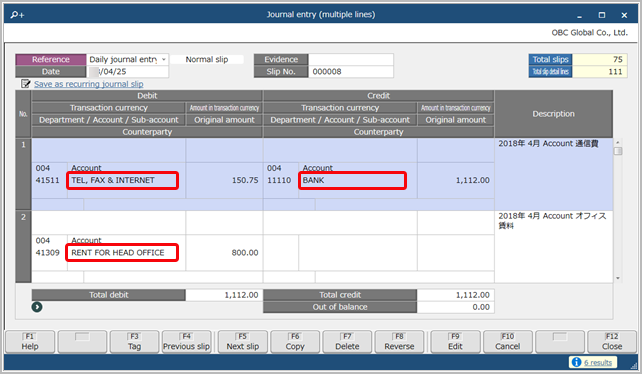The image size is (642, 374).
Task: Select the TEL, FAX & INTERNET account cell
Action: 122,180
